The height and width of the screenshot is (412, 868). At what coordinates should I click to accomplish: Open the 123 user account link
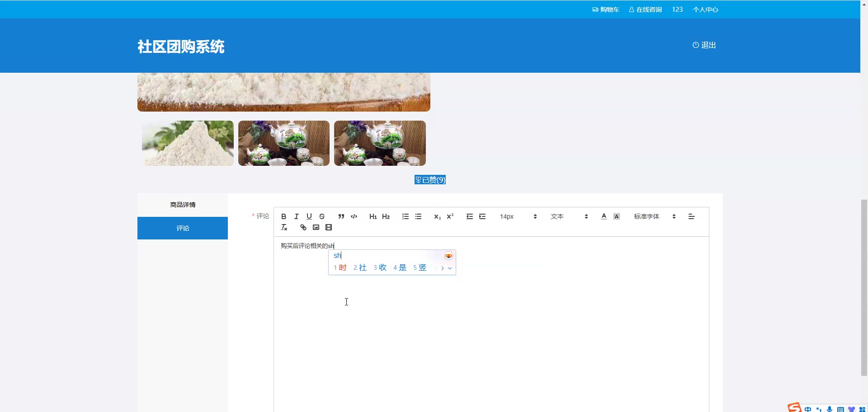[677, 9]
